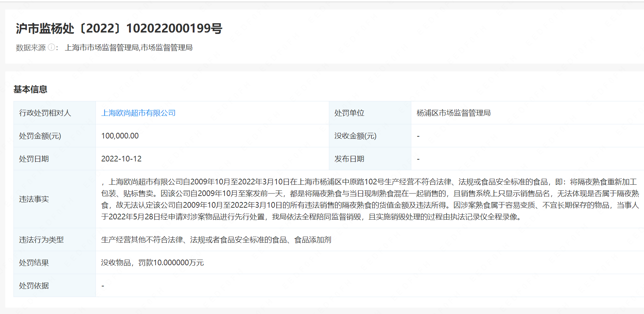The height and width of the screenshot is (314, 644).
Task: Click the title 沪市监杨处〔2022〕102022000199号
Action: tap(119, 29)
